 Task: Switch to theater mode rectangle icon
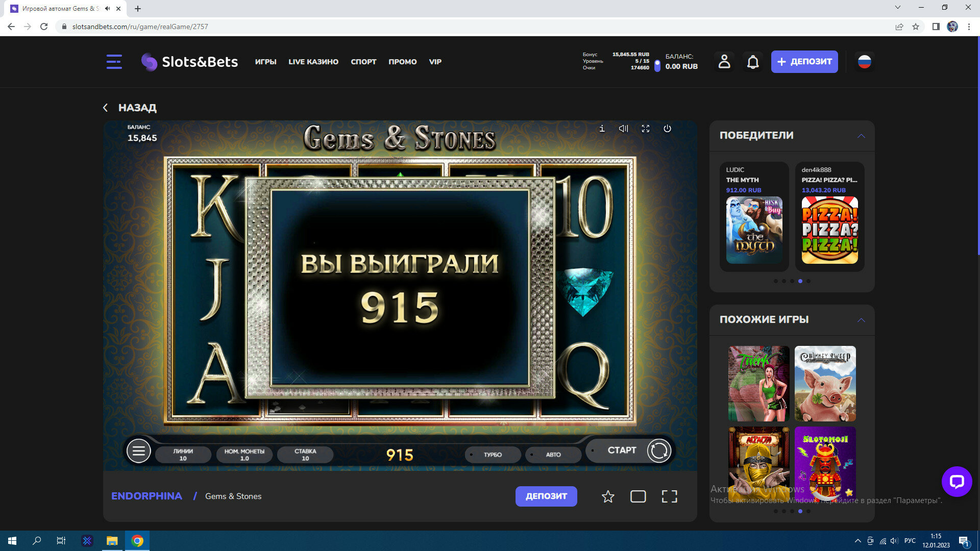[638, 496]
